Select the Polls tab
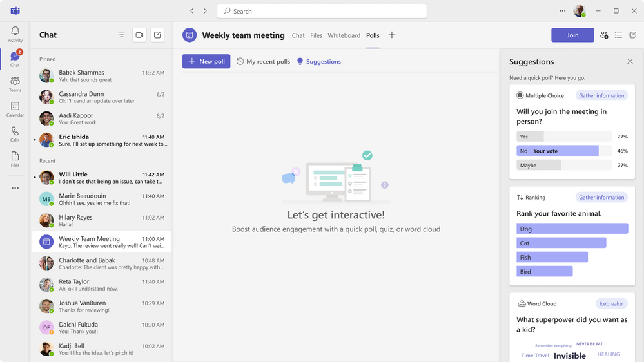Image resolution: width=644 pixels, height=362 pixels. coord(373,35)
